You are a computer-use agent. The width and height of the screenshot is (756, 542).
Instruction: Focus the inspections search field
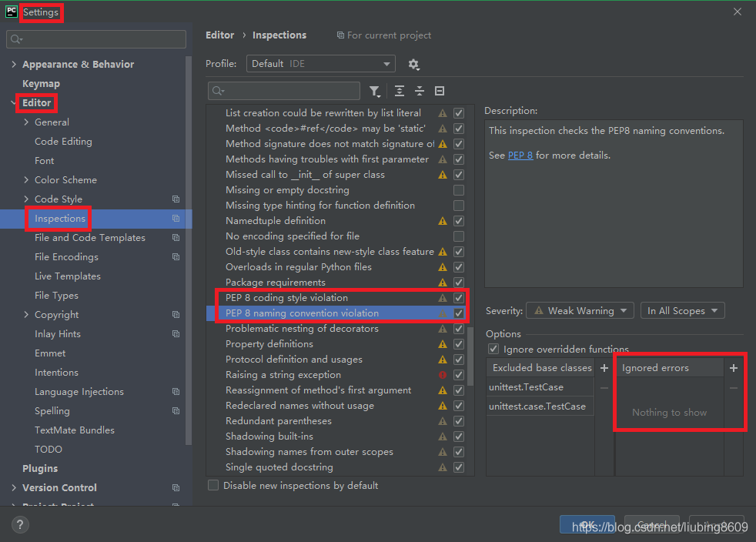coord(284,91)
